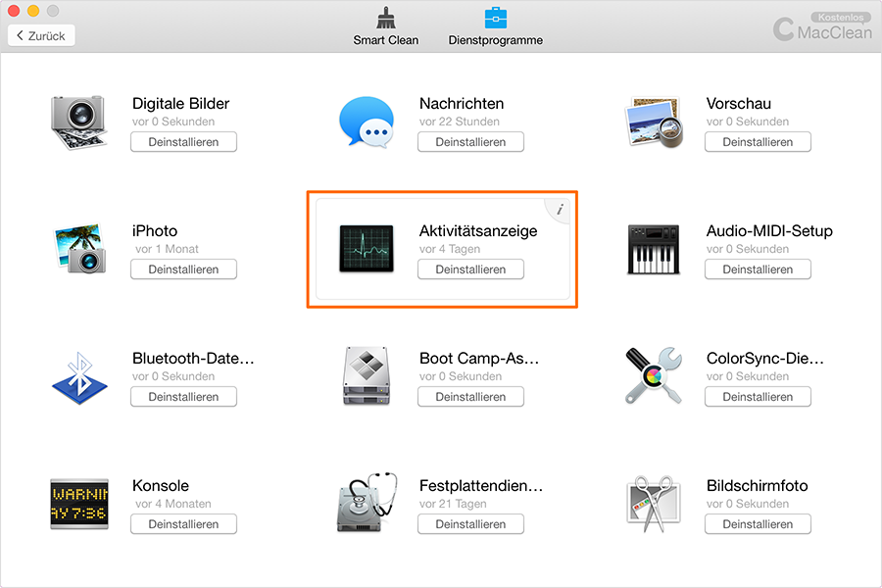This screenshot has height=588, width=882.
Task: Uninstall the Festplattendien… utility
Action: click(470, 524)
